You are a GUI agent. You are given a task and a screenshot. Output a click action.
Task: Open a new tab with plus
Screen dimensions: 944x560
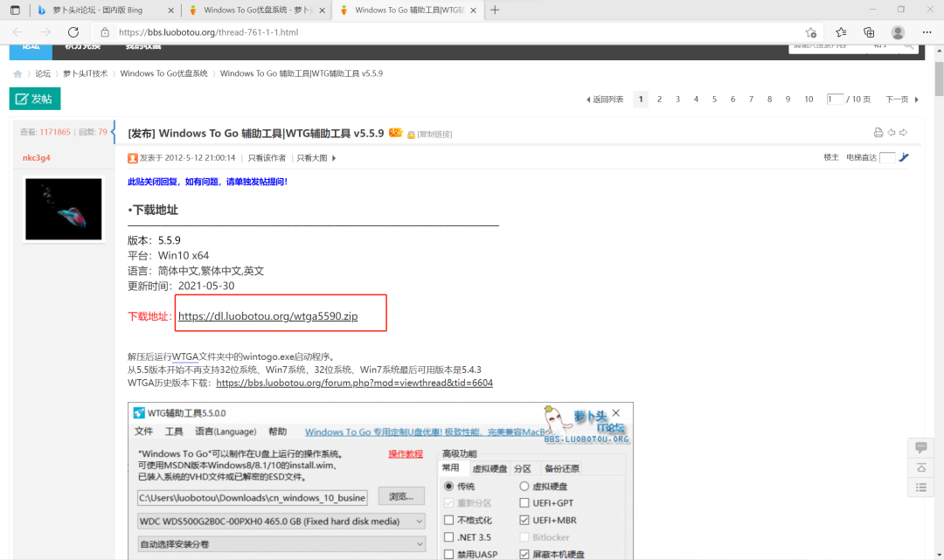click(x=495, y=10)
